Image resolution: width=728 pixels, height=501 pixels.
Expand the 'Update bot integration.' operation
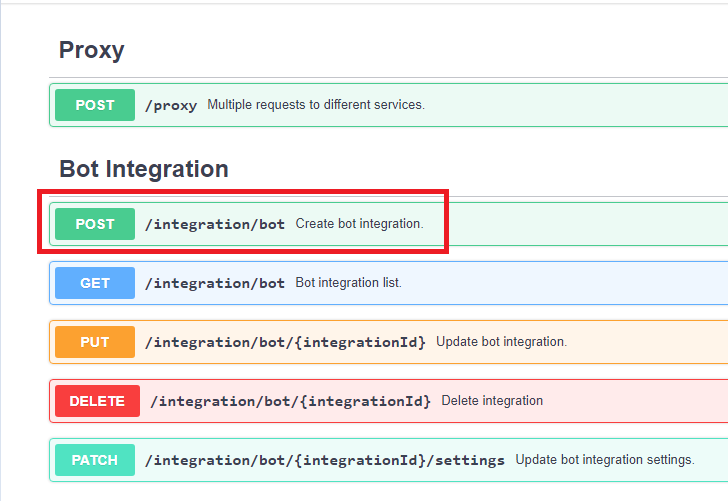click(501, 342)
